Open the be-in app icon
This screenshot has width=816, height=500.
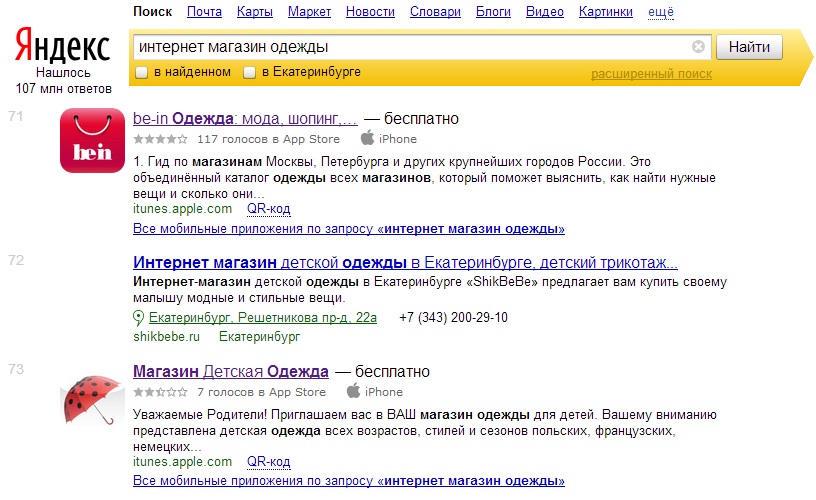point(92,140)
